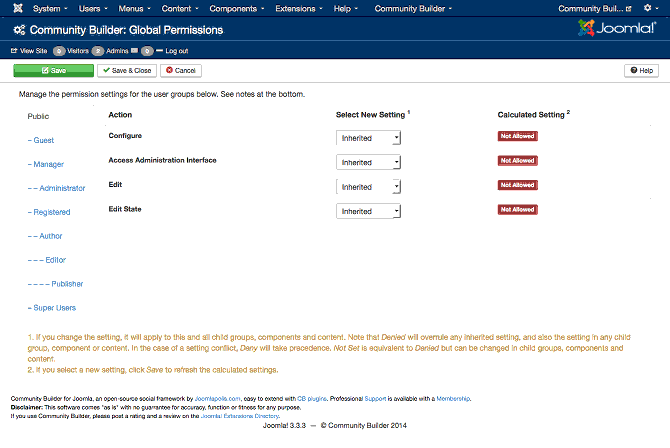Select the Registered group
The image size is (670, 448).
click(49, 212)
